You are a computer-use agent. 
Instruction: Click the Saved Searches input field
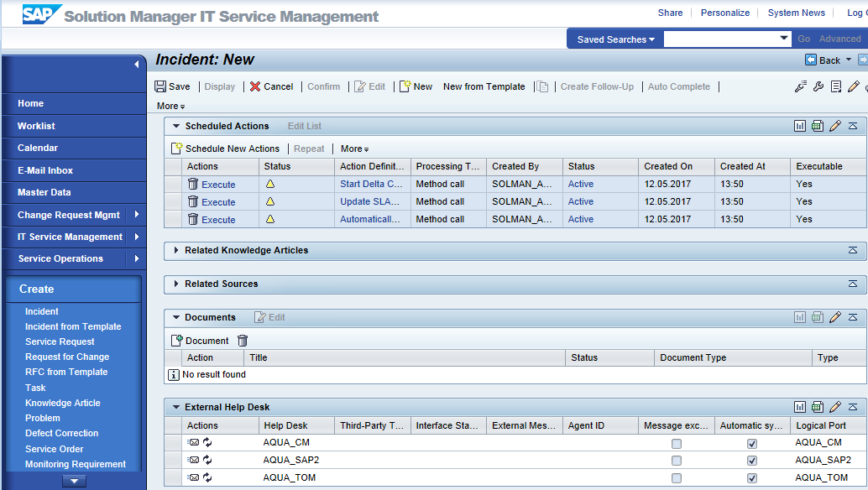(720, 39)
